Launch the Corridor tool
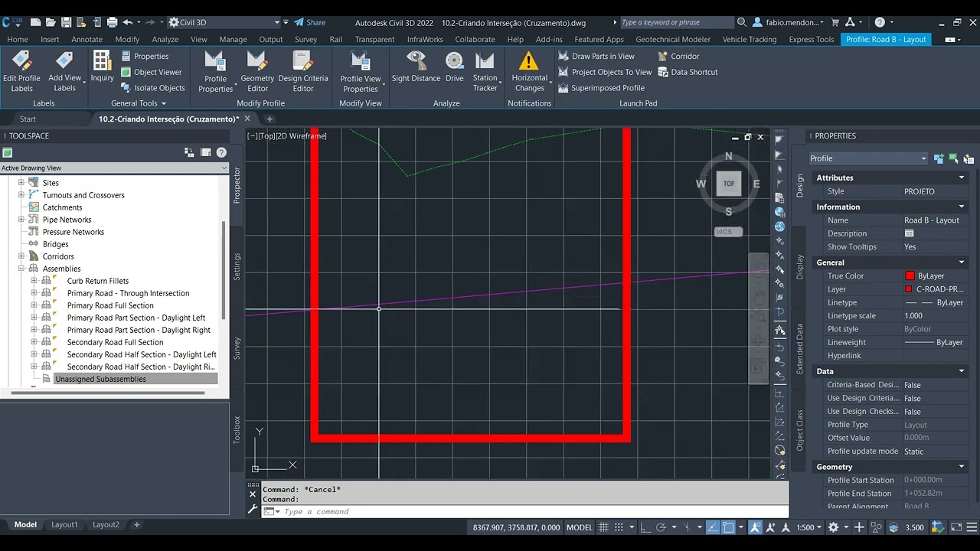Viewport: 980px width, 551px height. 678,56
